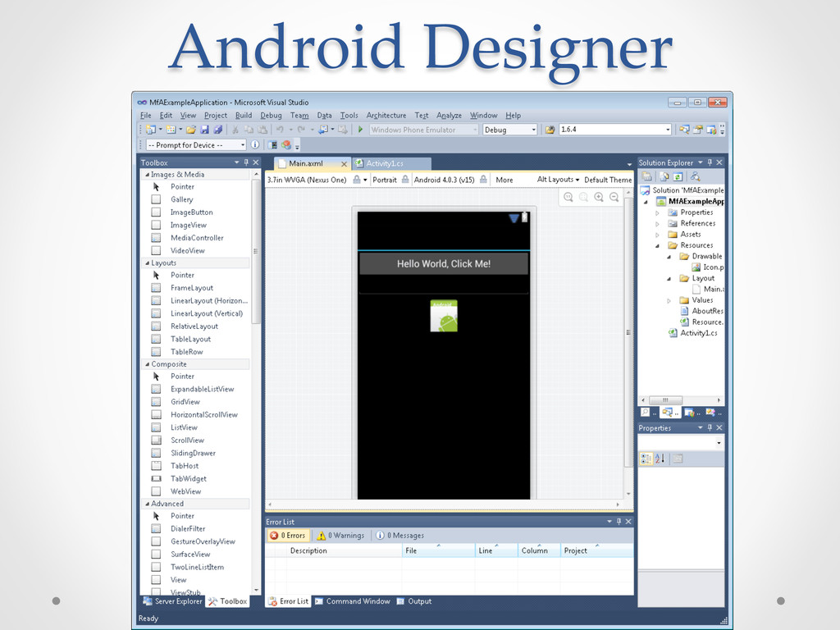This screenshot has height=630, width=840.
Task: Click the Undo arrow icon
Action: pyautogui.click(x=280, y=130)
